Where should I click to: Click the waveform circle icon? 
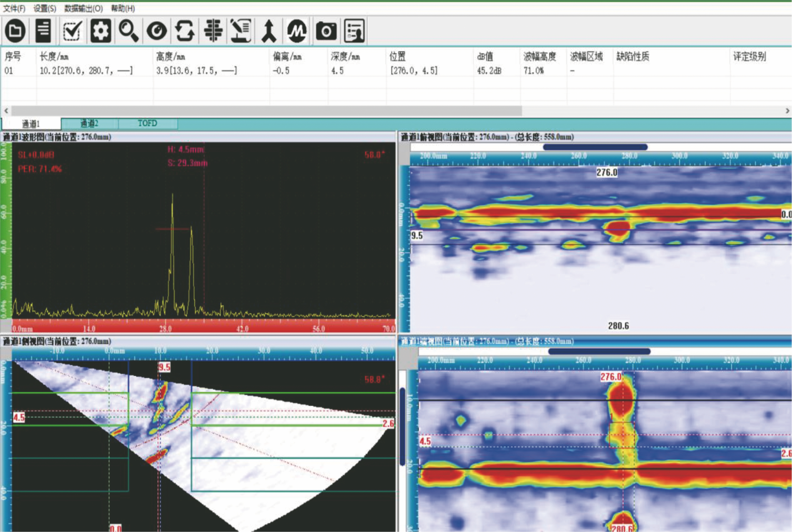297,31
